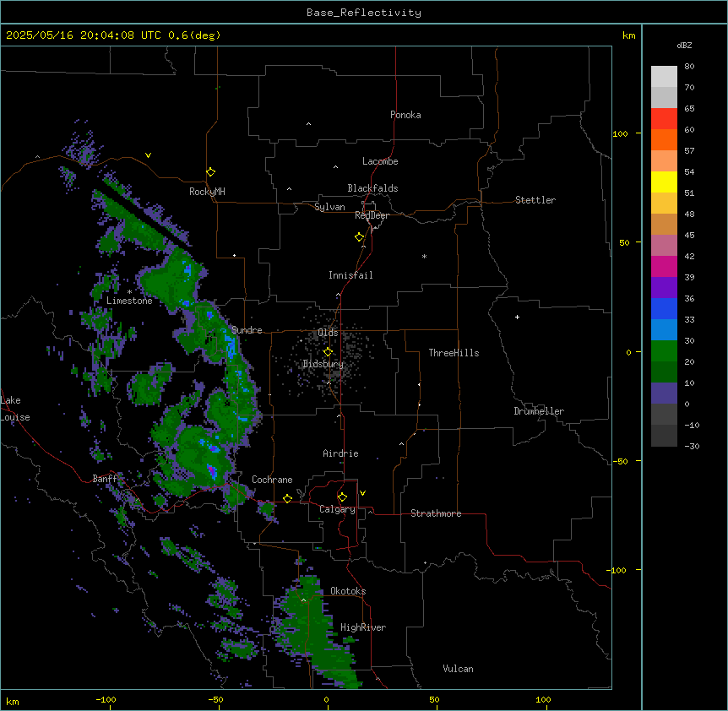The width and height of the screenshot is (728, 711).
Task: Click the 100 tick on the right axis
Action: (620, 133)
